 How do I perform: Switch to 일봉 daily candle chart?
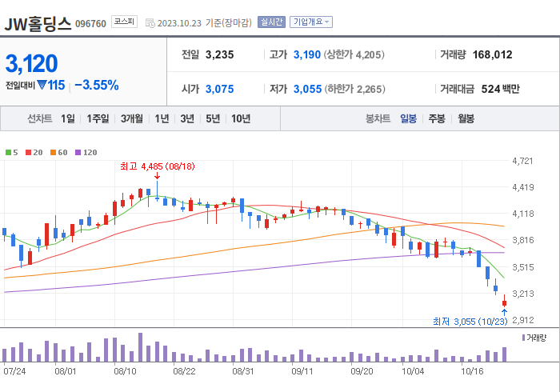[x=408, y=118]
